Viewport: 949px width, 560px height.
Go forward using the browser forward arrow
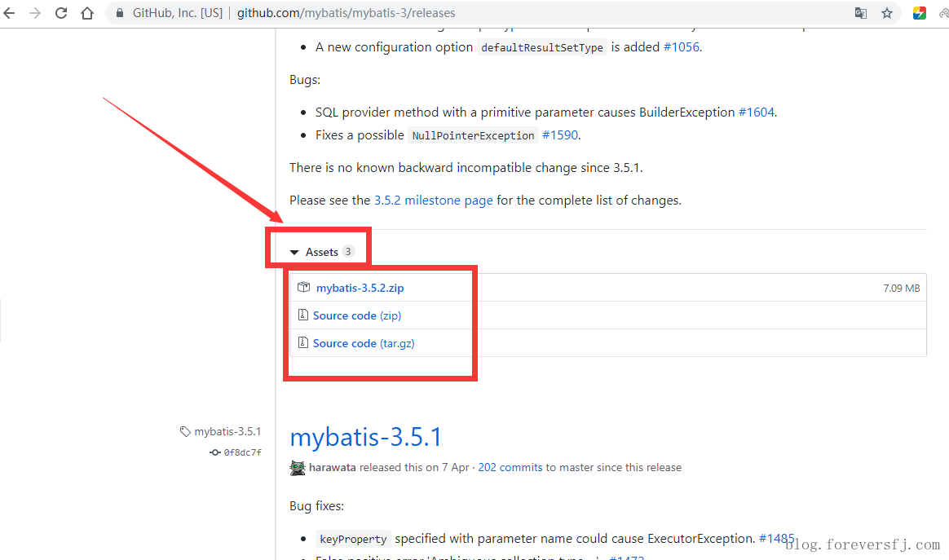35,13
